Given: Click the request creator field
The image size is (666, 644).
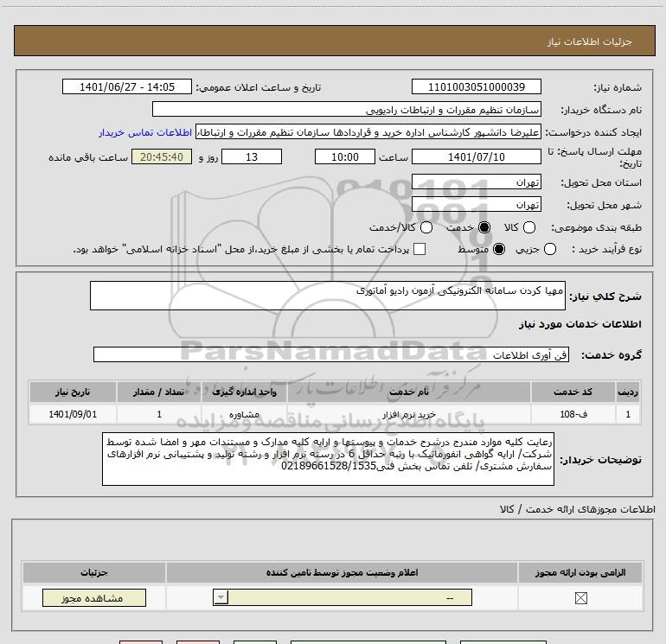Looking at the screenshot, I should coord(368,132).
